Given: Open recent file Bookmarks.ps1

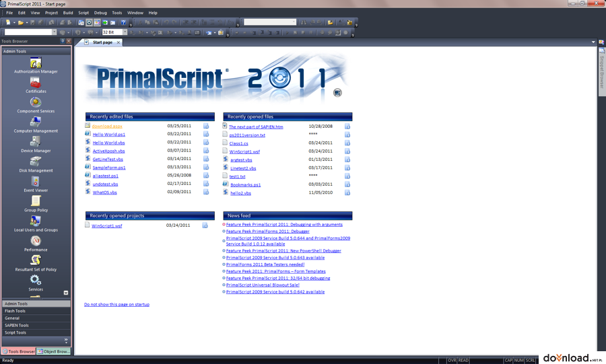Looking at the screenshot, I should (x=245, y=185).
